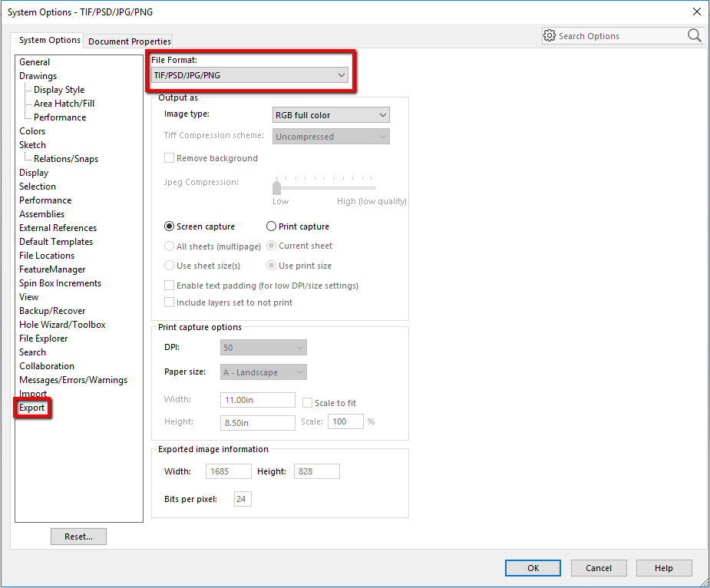Select Default Templates category

56,242
